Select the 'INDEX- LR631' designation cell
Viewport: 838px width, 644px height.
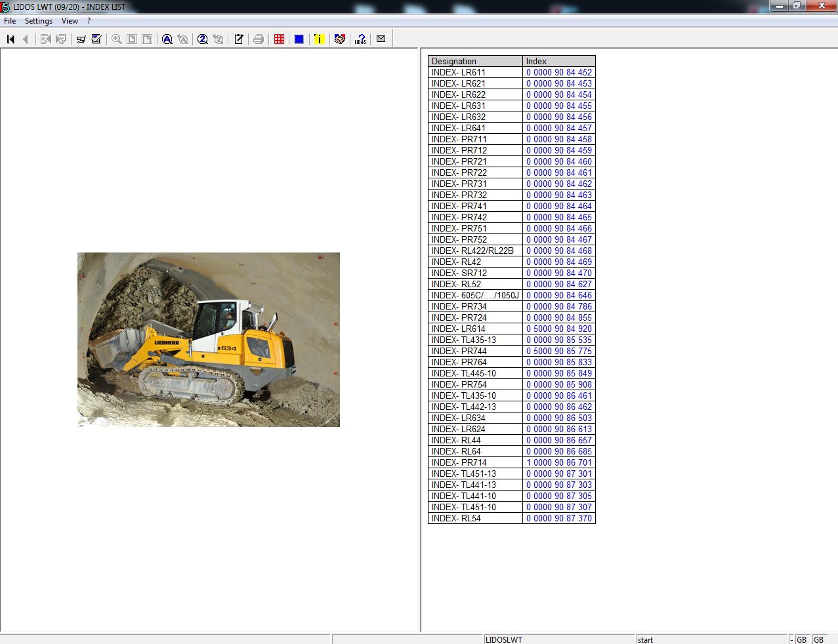click(476, 106)
